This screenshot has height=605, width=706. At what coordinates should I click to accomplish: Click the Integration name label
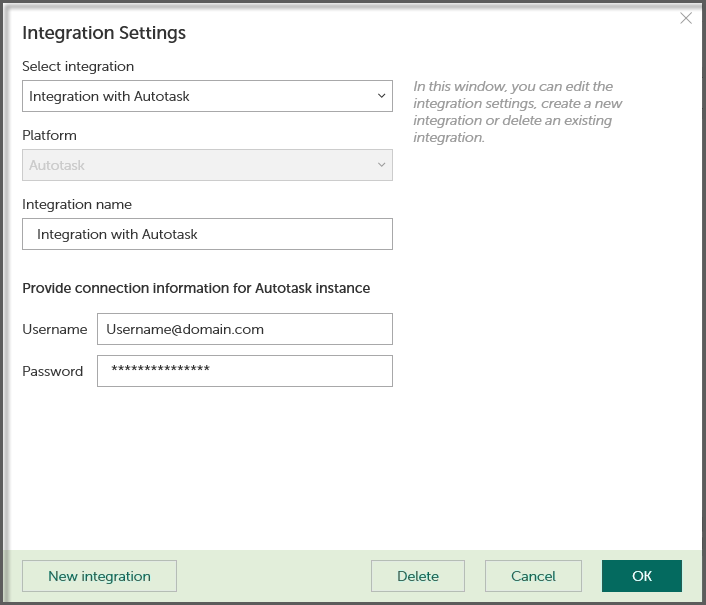[77, 204]
